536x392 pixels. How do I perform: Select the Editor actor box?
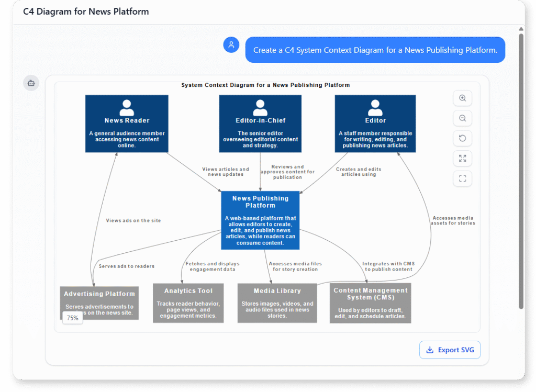click(375, 124)
